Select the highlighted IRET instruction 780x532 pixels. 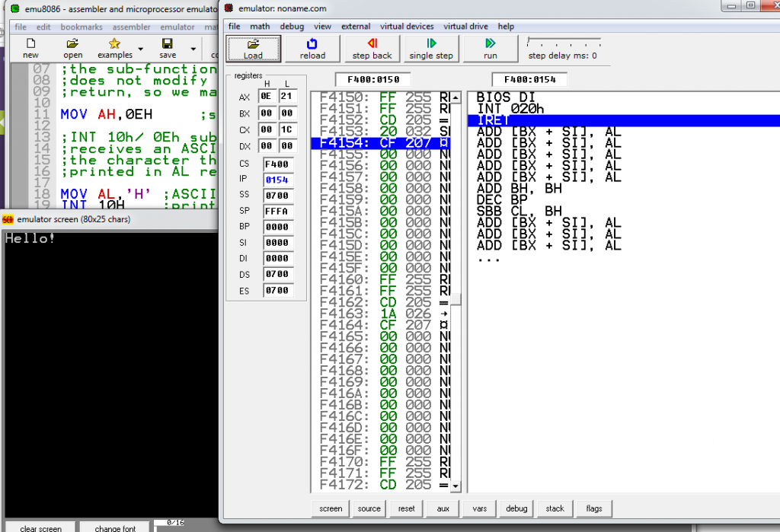623,120
